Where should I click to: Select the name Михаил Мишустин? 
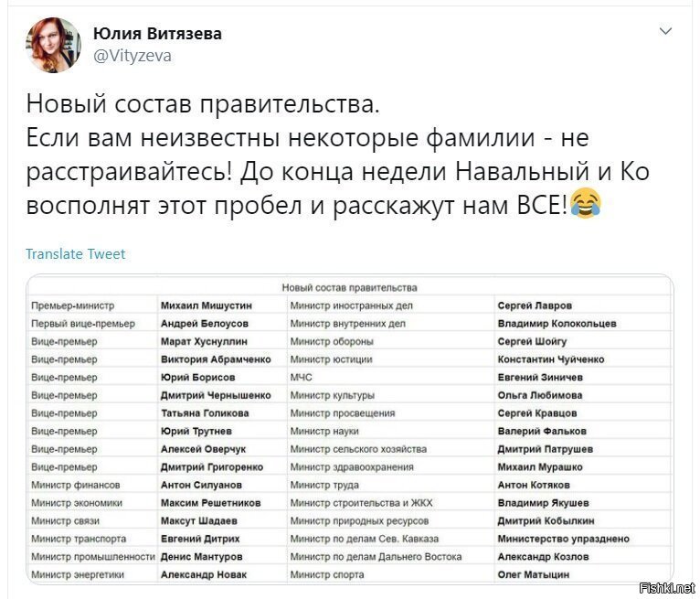207,305
